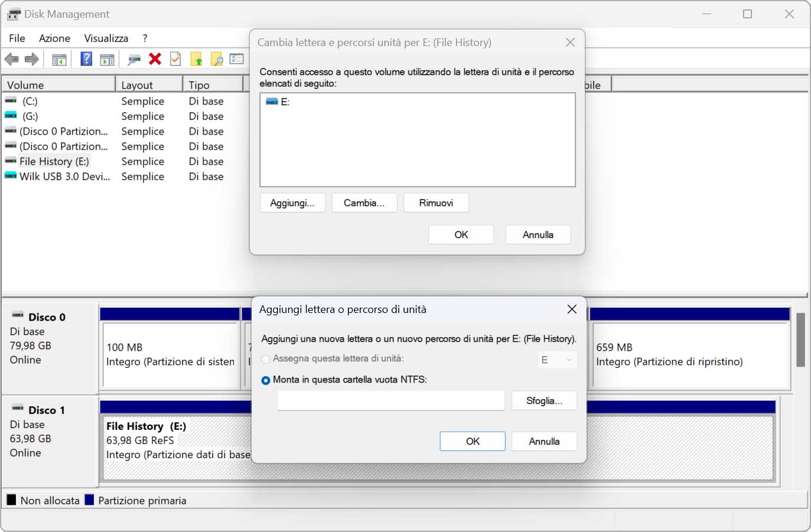This screenshot has width=811, height=532.
Task: Click the black 'Non allocata' legend swatch
Action: 11,500
